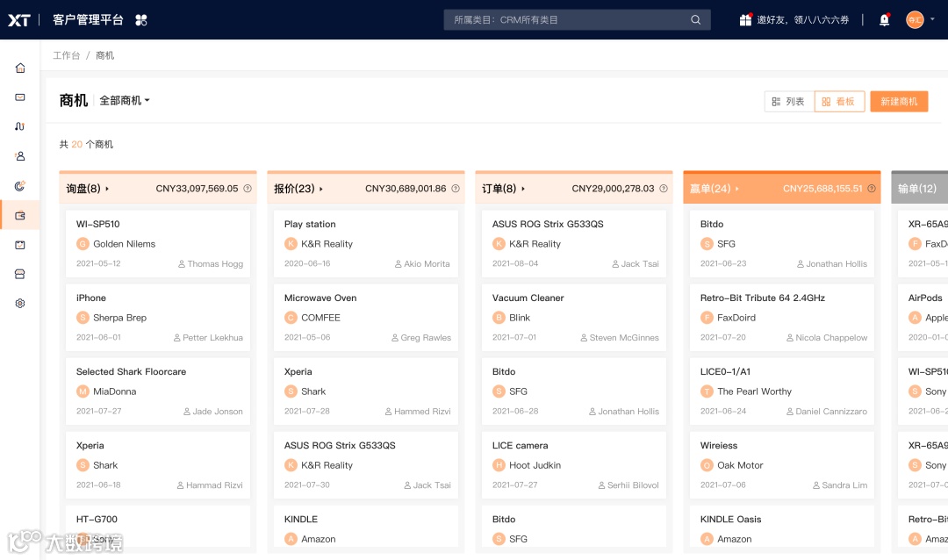The height and width of the screenshot is (560, 948).
Task: Select the wallet opportunities icon in the sidebar
Action: [20, 215]
